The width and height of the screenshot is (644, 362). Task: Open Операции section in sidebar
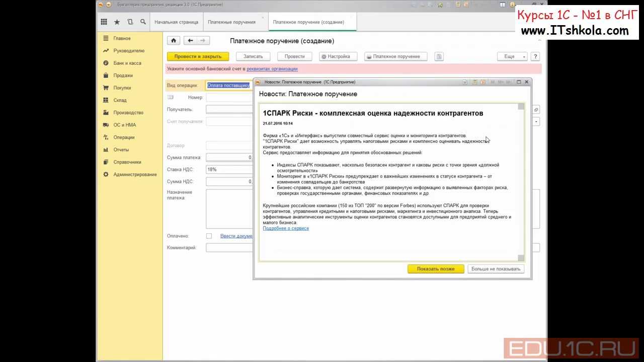[124, 137]
